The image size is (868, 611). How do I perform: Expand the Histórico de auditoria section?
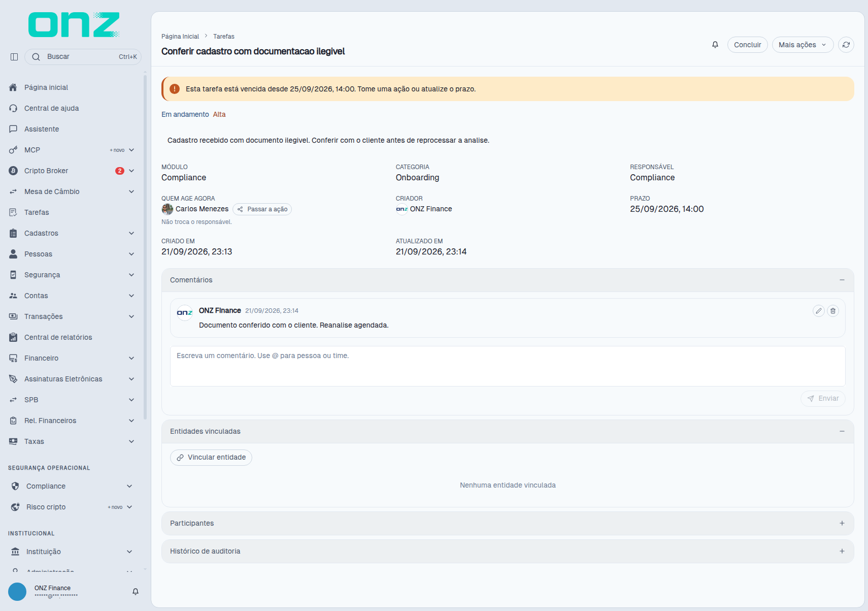(842, 551)
